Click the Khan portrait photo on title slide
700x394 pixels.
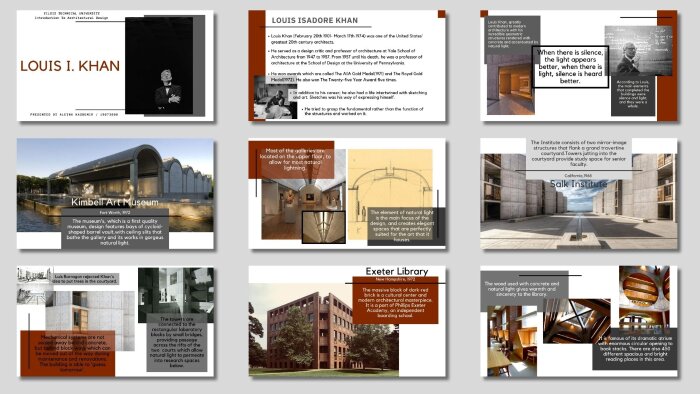pyautogui.click(x=159, y=66)
